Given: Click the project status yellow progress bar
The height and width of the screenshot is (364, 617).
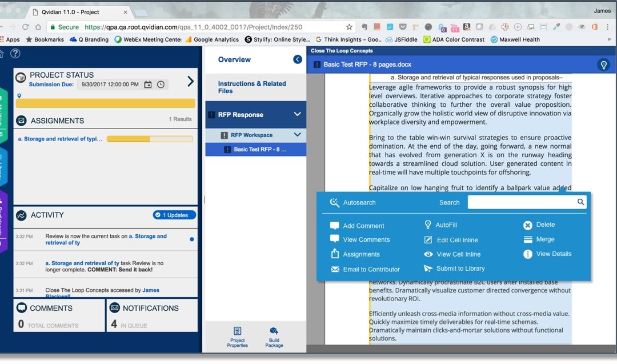Looking at the screenshot, I should [106, 103].
